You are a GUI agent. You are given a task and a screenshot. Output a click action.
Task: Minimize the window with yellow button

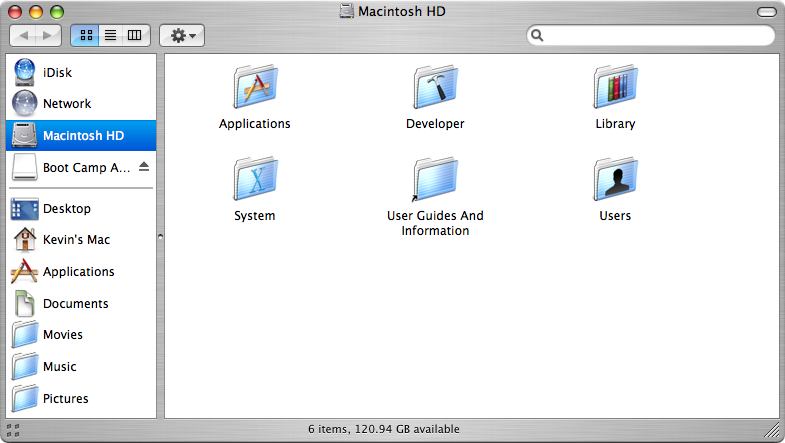tap(36, 12)
